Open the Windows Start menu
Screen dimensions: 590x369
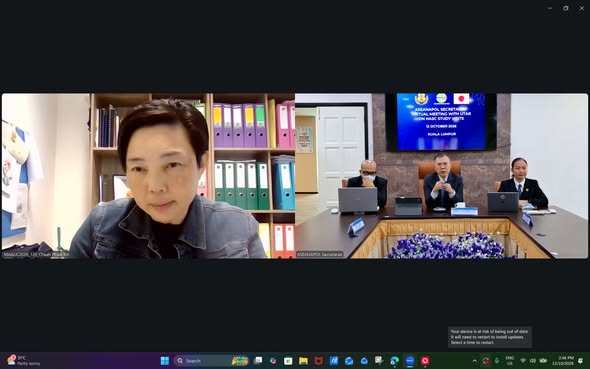click(164, 361)
